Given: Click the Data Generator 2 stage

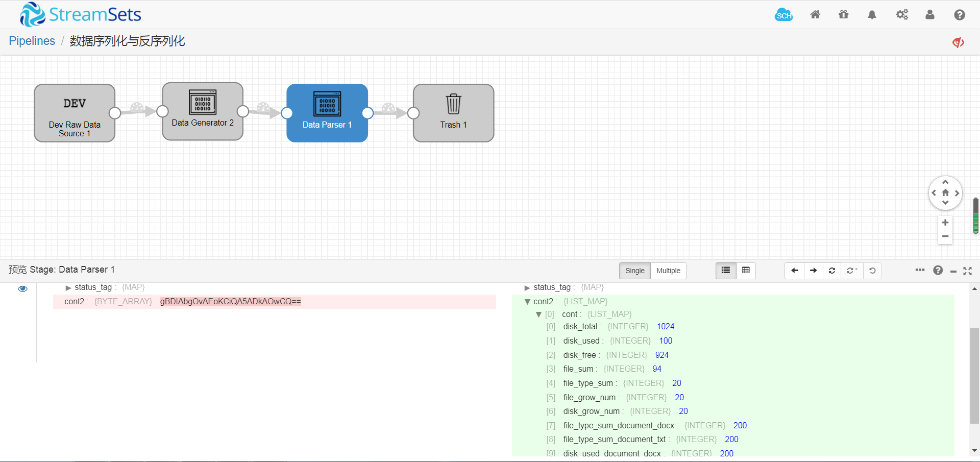Looking at the screenshot, I should 203,112.
